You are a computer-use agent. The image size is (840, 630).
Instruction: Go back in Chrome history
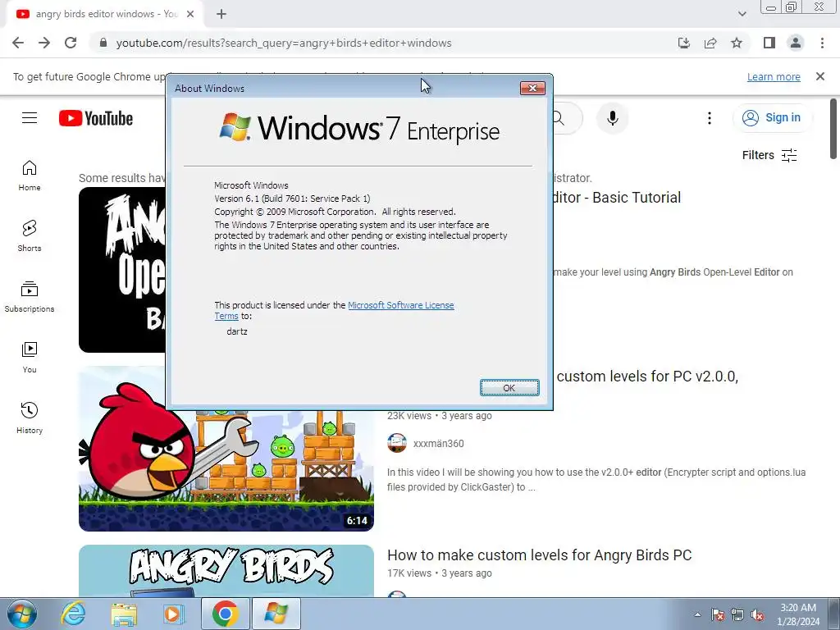(x=18, y=43)
